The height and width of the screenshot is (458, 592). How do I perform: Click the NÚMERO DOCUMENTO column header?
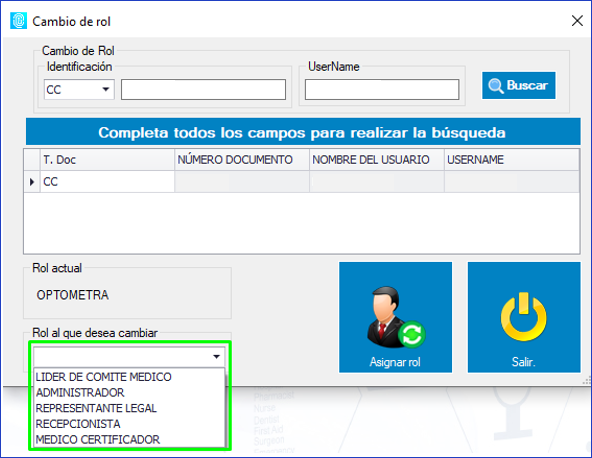(x=242, y=160)
